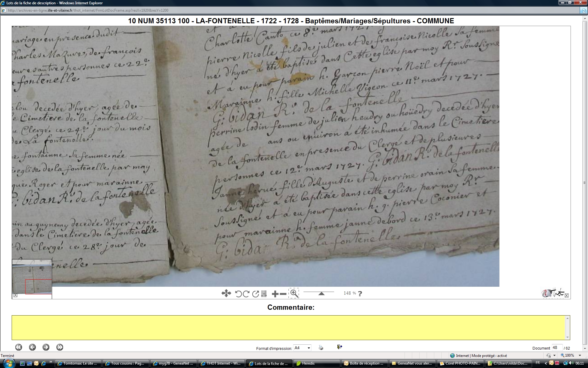The width and height of the screenshot is (588, 368).
Task: Select the pan/move image tool
Action: (x=226, y=293)
